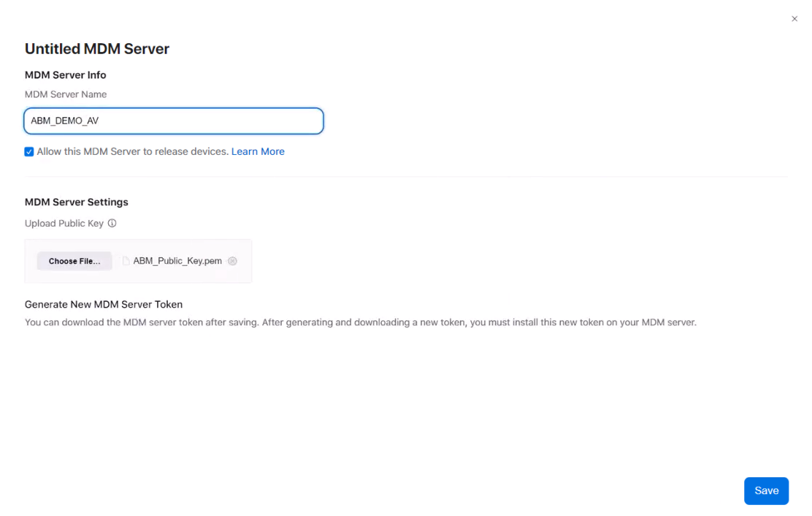
Task: Click the info icon beside Upload Public Key
Action: point(112,224)
